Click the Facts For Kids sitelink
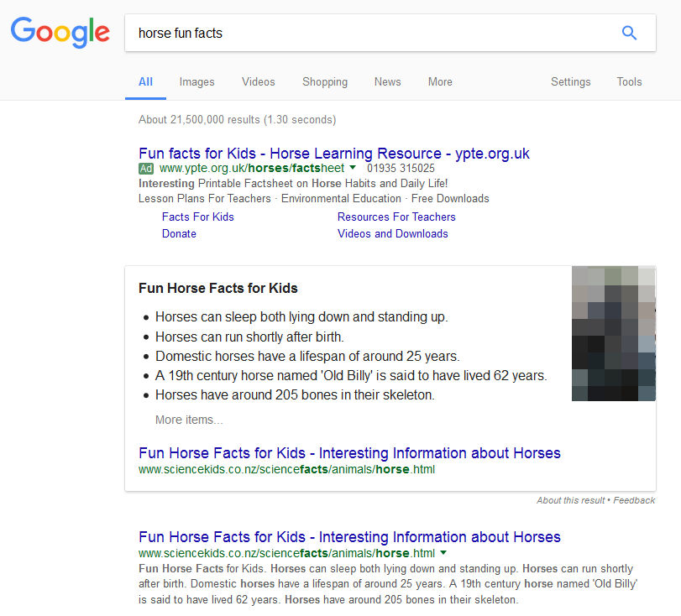 click(x=197, y=217)
